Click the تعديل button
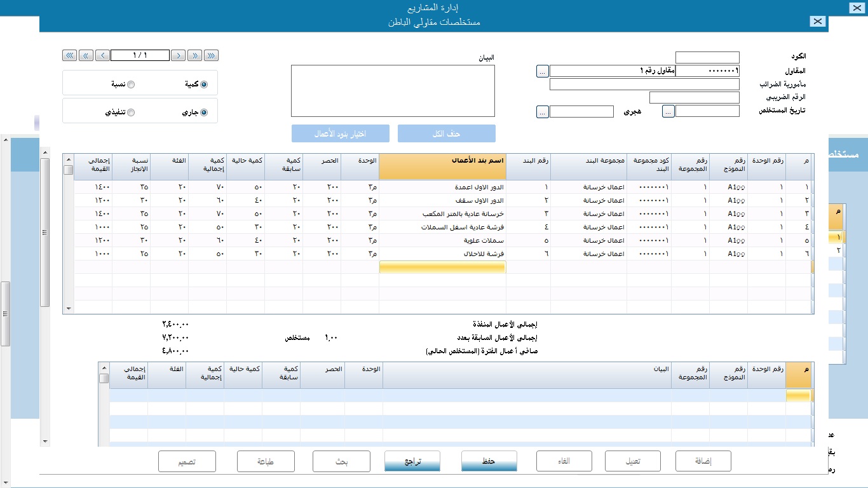 tap(634, 461)
